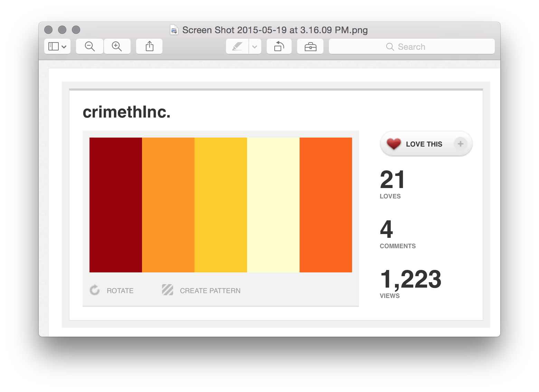The width and height of the screenshot is (539, 392).
Task: Click the crimethInc. palette title
Action: (x=126, y=112)
